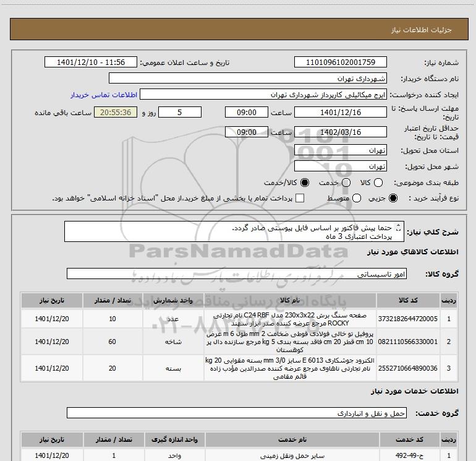Click service code ج-49-492

click(409, 455)
